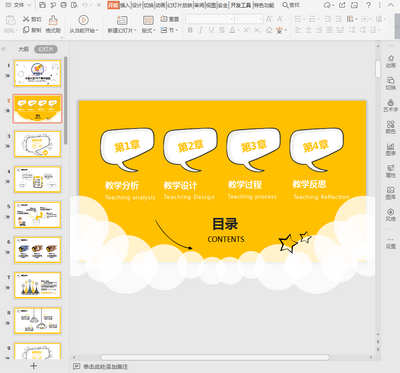This screenshot has width=400, height=373.
Task: Switch to the 动画 ribbon tab
Action: point(161,5)
